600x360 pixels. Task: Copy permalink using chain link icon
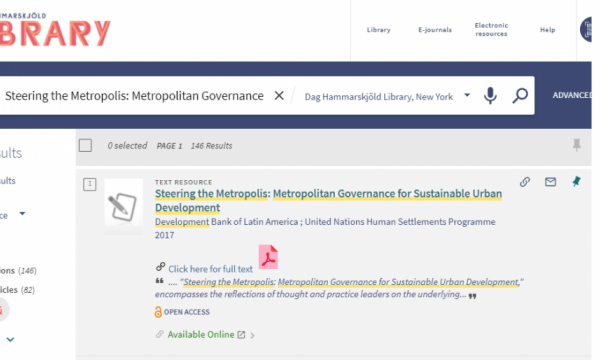[x=525, y=182]
